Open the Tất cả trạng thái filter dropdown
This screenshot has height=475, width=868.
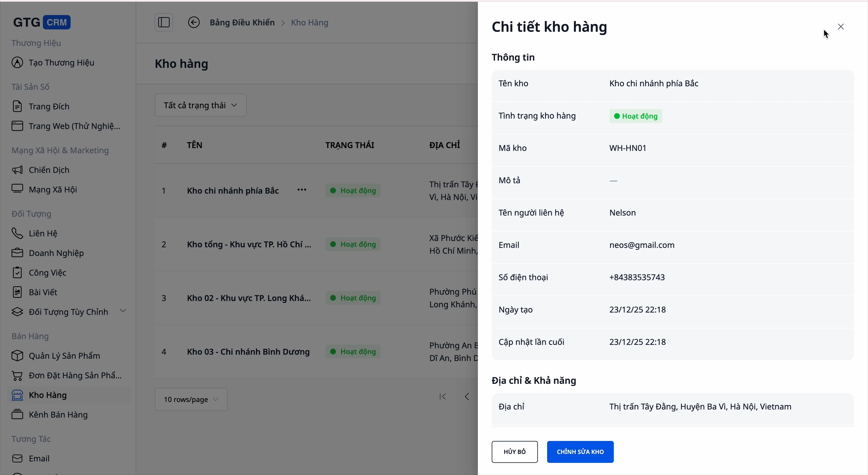(201, 105)
